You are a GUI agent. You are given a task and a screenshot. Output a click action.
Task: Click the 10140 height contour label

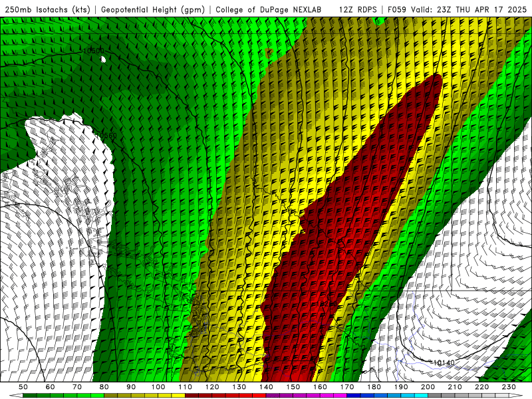coord(444,362)
